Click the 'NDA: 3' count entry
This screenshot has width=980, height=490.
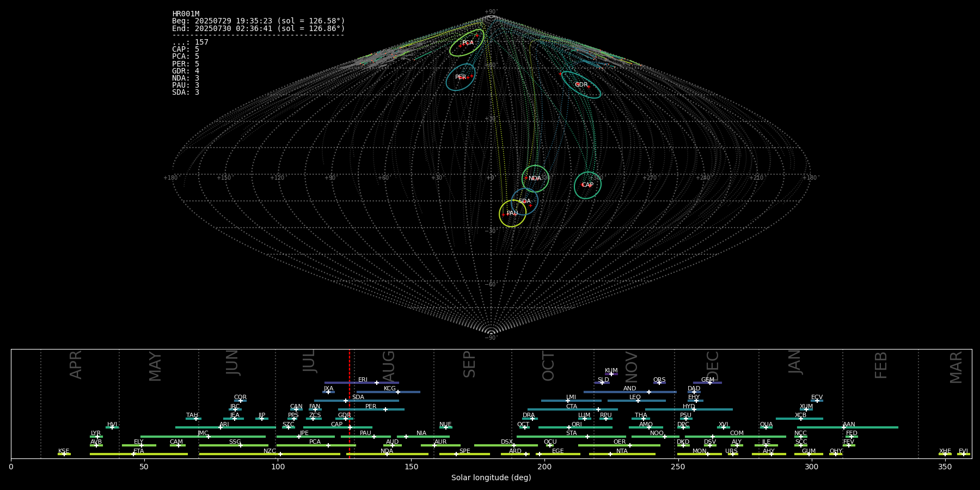(186, 78)
